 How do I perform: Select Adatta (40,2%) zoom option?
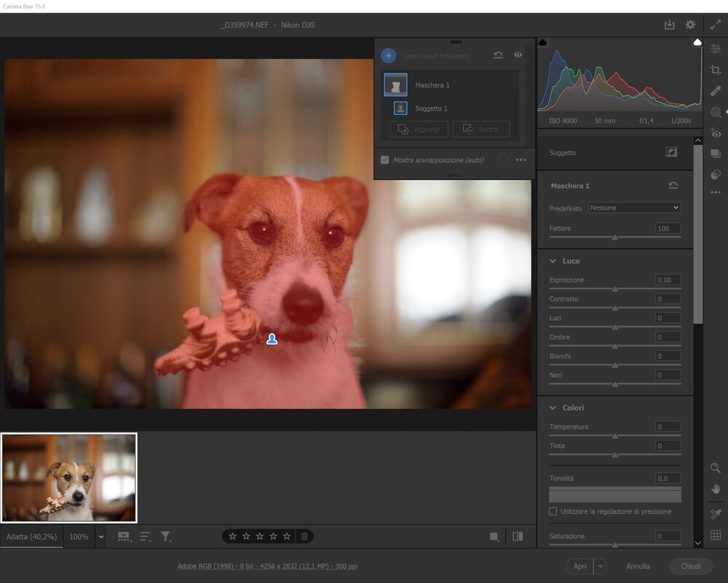(x=31, y=536)
